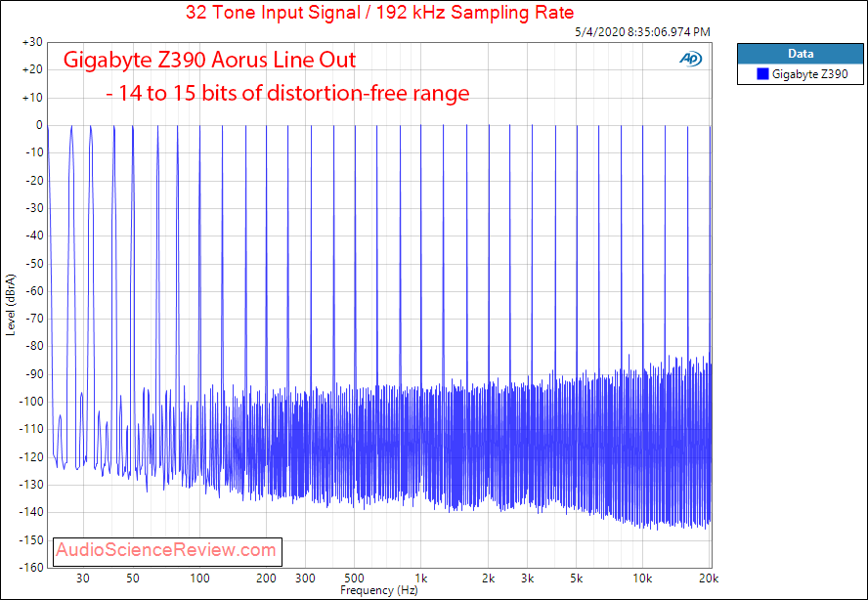Select the -110 level axis label
This screenshot has height=600, width=868.
coord(31,430)
